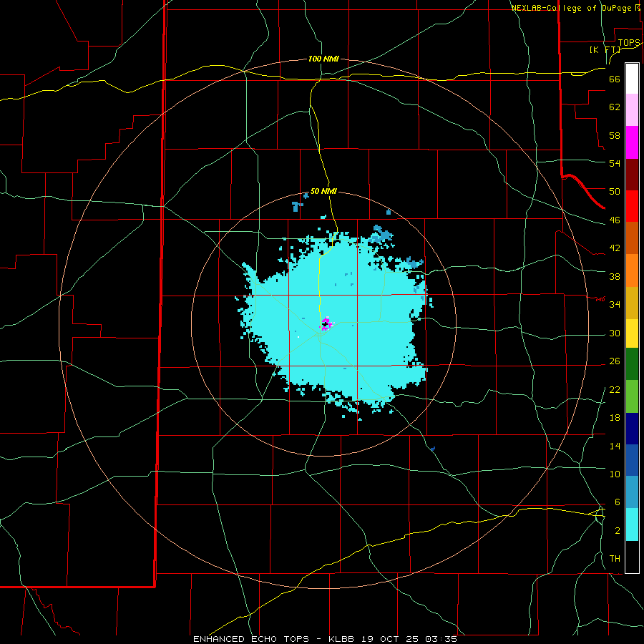Pick the bright yellow legend color band
The width and height of the screenshot is (644, 644).
point(632,333)
